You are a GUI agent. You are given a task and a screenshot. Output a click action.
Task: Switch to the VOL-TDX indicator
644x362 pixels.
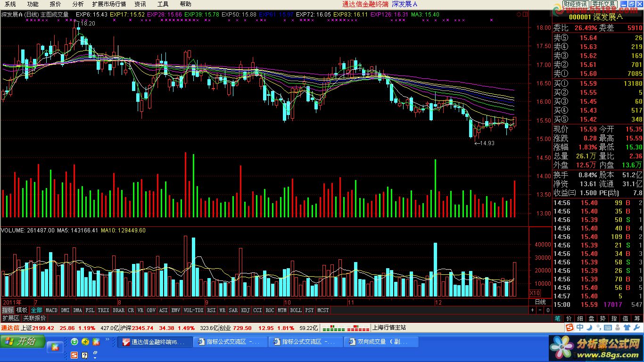point(193,310)
